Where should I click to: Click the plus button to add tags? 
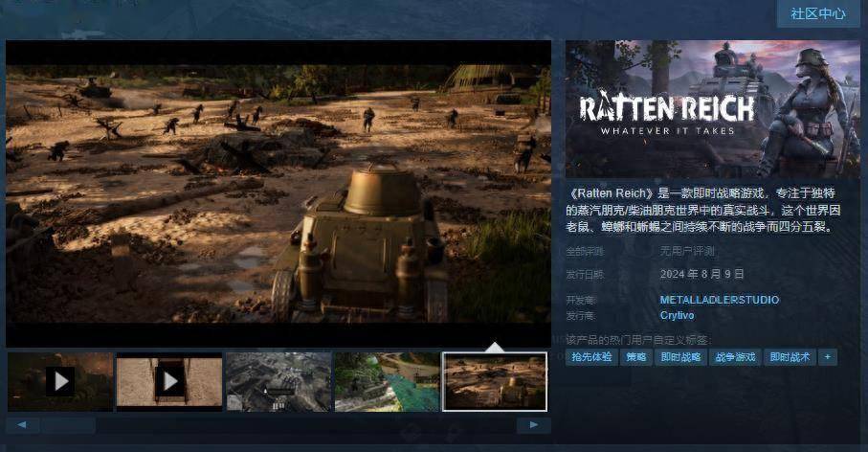828,357
